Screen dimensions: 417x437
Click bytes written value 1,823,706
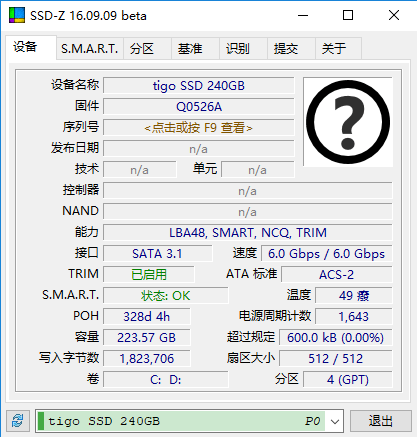click(x=147, y=359)
